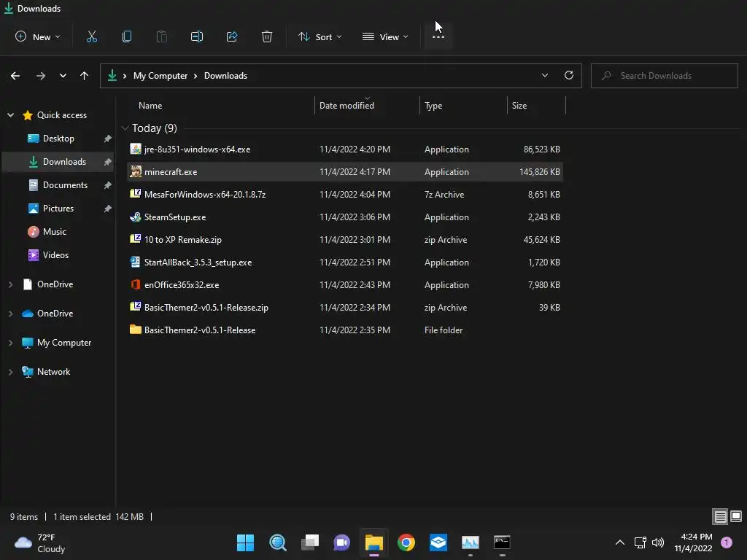Open the See more ellipsis menu
747x560 pixels.
438,36
